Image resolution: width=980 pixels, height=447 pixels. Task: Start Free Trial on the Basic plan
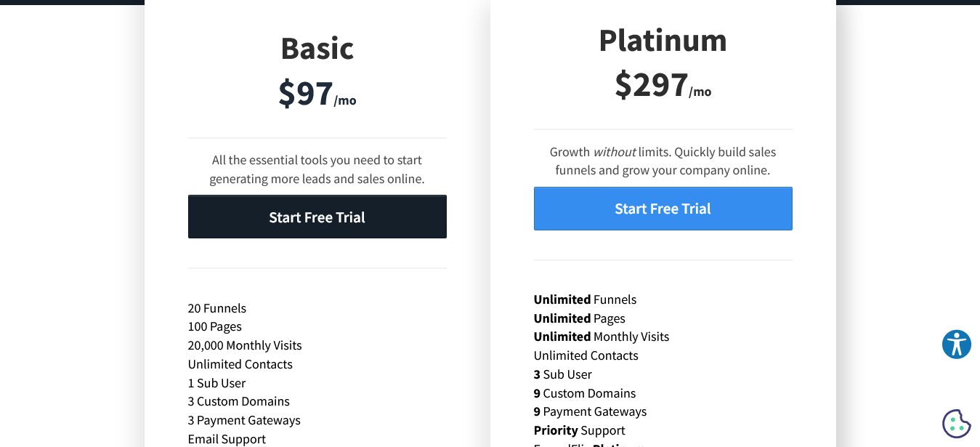(x=317, y=216)
